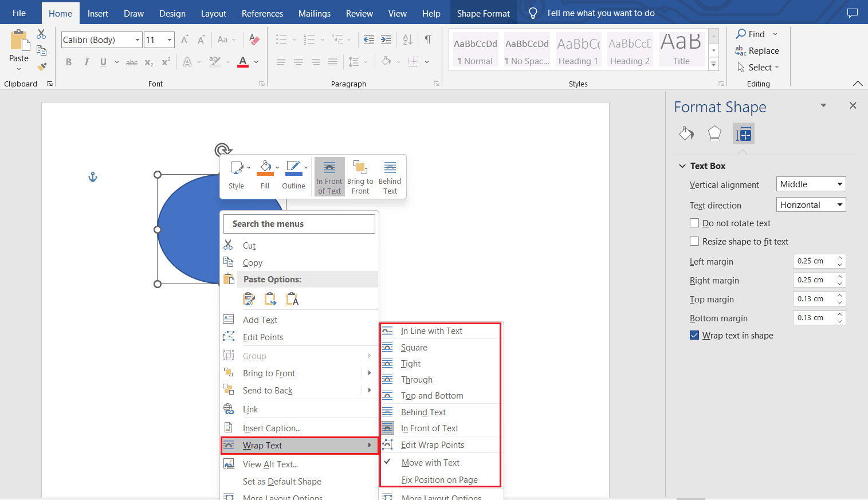Image resolution: width=868 pixels, height=500 pixels.
Task: Switch to the Shape Format ribbon tab
Action: coord(483,13)
